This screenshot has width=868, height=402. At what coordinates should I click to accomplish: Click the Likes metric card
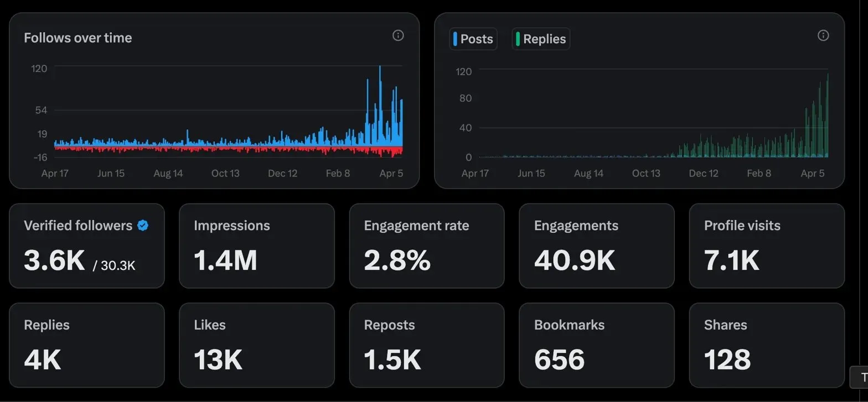(x=257, y=345)
